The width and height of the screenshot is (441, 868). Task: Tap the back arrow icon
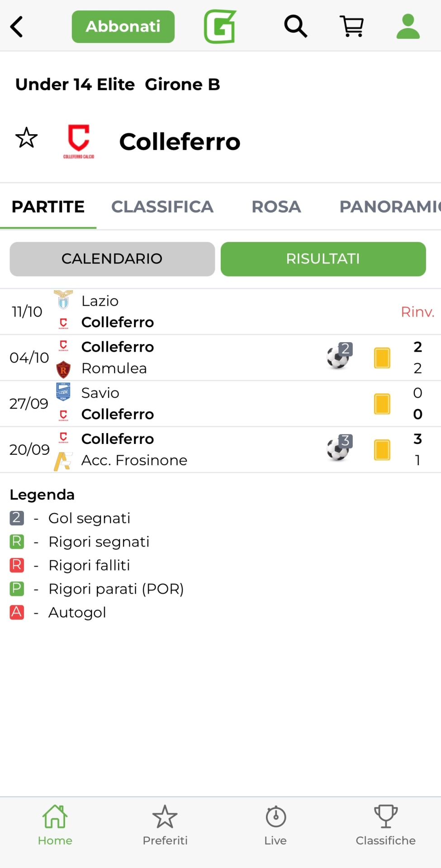(x=17, y=27)
